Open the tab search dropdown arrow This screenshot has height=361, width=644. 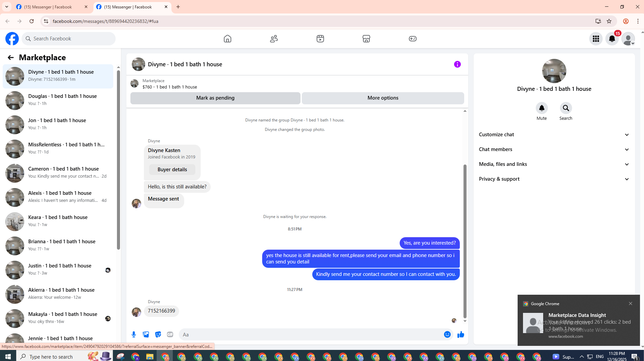pyautogui.click(x=7, y=7)
